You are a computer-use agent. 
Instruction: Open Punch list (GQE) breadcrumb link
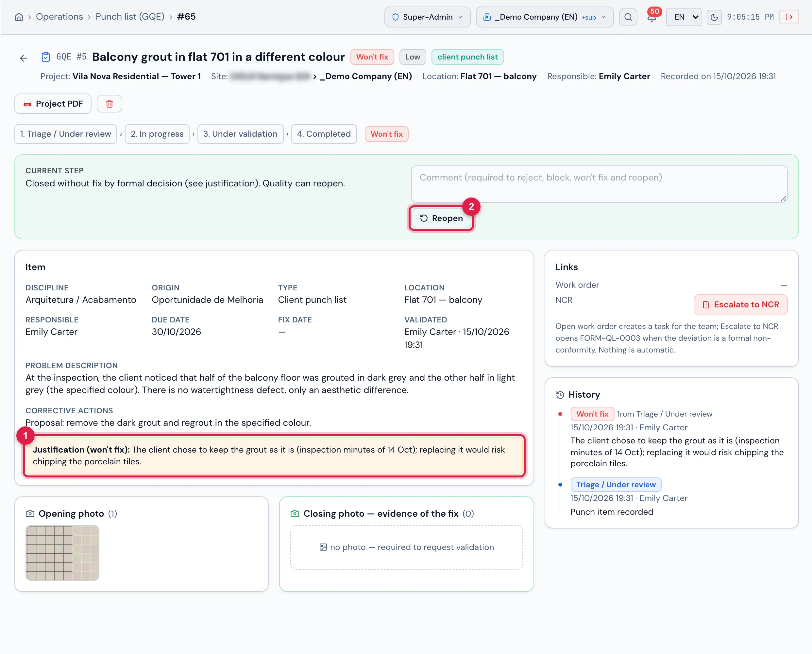point(130,17)
